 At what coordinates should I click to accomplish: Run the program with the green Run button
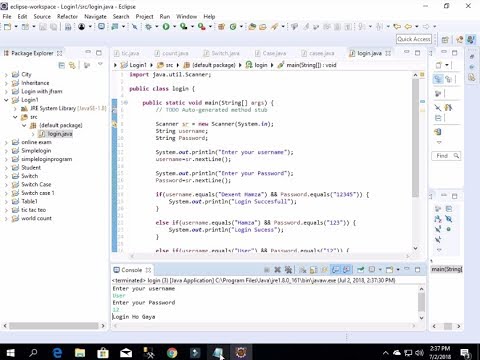[x=166, y=27]
